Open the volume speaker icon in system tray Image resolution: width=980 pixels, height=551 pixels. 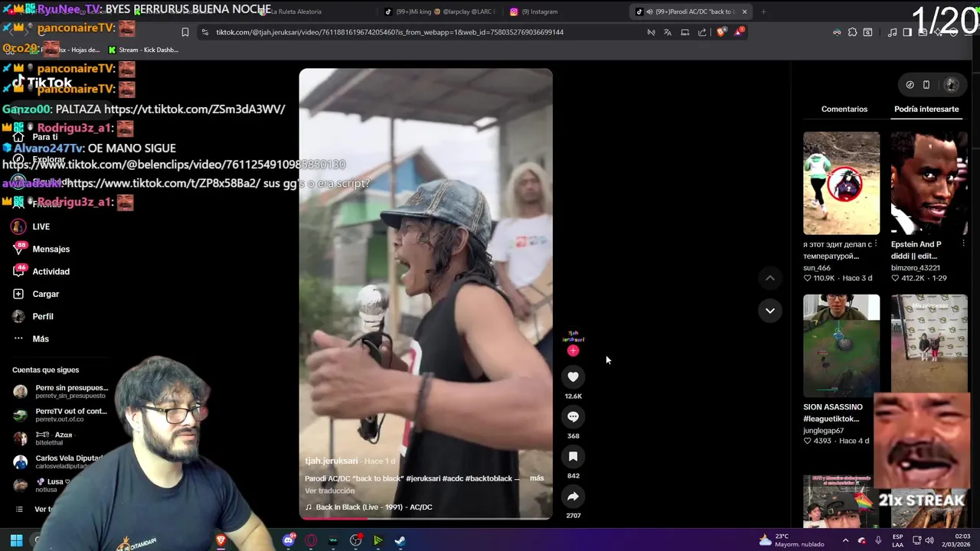929,540
